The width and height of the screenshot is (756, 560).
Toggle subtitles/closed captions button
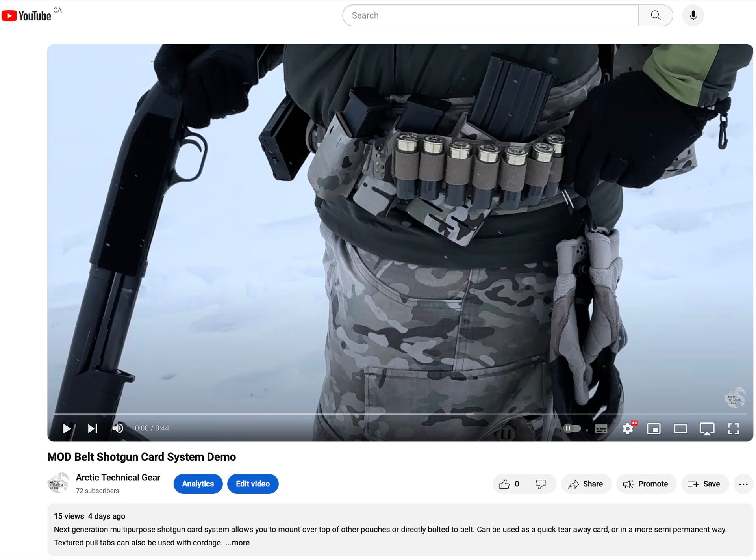tap(601, 429)
